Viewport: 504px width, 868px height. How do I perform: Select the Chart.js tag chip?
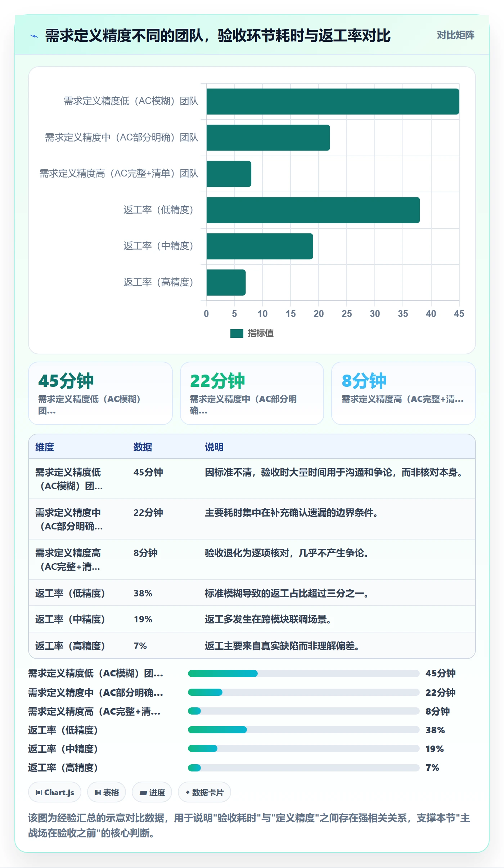click(55, 792)
